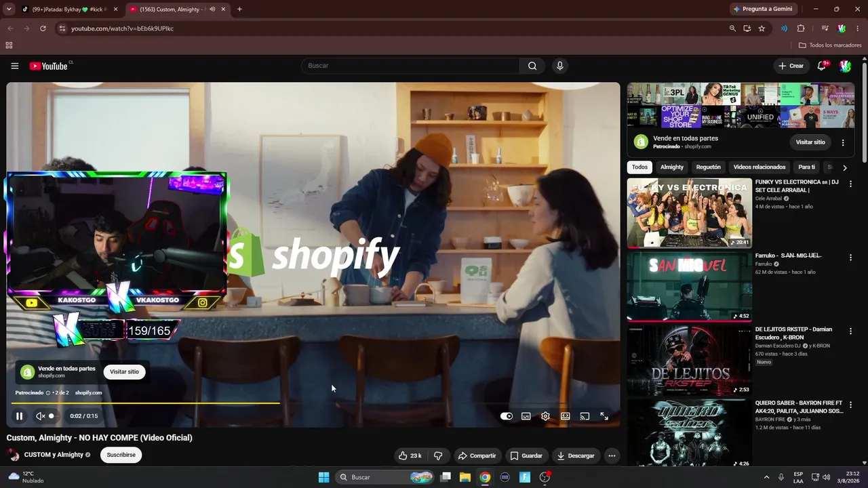This screenshot has width=868, height=488.
Task: Reload the page in Chrome
Action: 43,28
